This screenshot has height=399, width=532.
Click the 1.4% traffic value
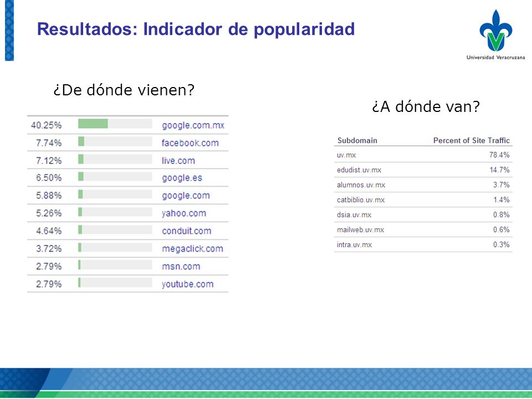coord(502,200)
